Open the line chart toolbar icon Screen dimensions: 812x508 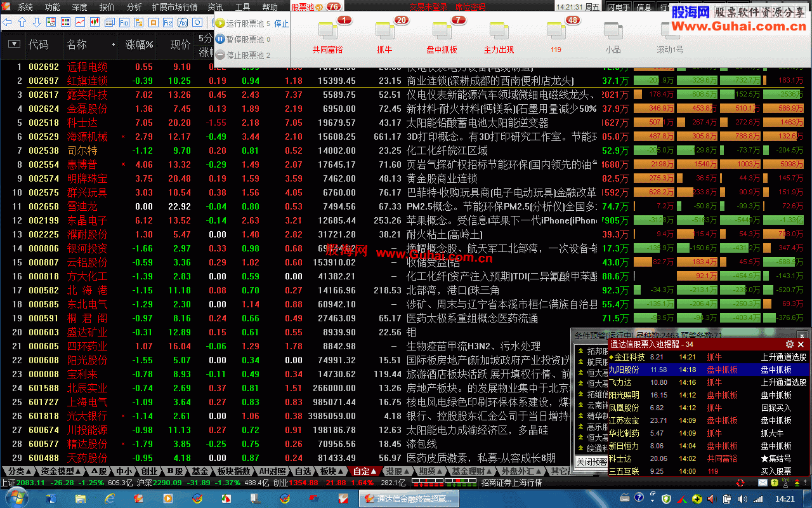pos(81,22)
